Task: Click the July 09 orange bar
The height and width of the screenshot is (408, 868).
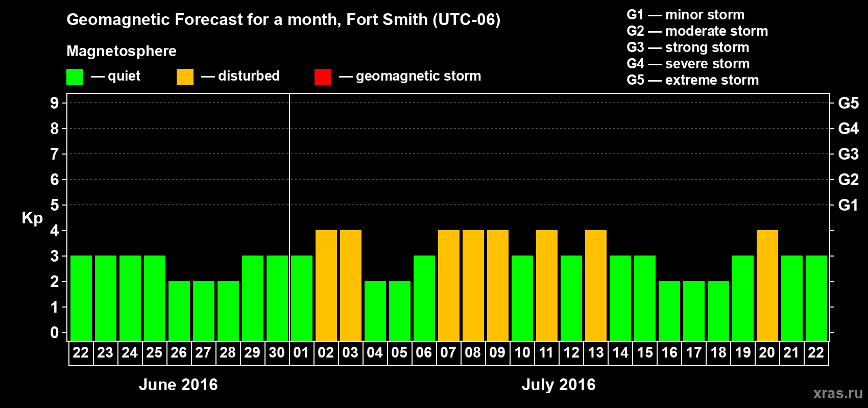Action: [498, 285]
